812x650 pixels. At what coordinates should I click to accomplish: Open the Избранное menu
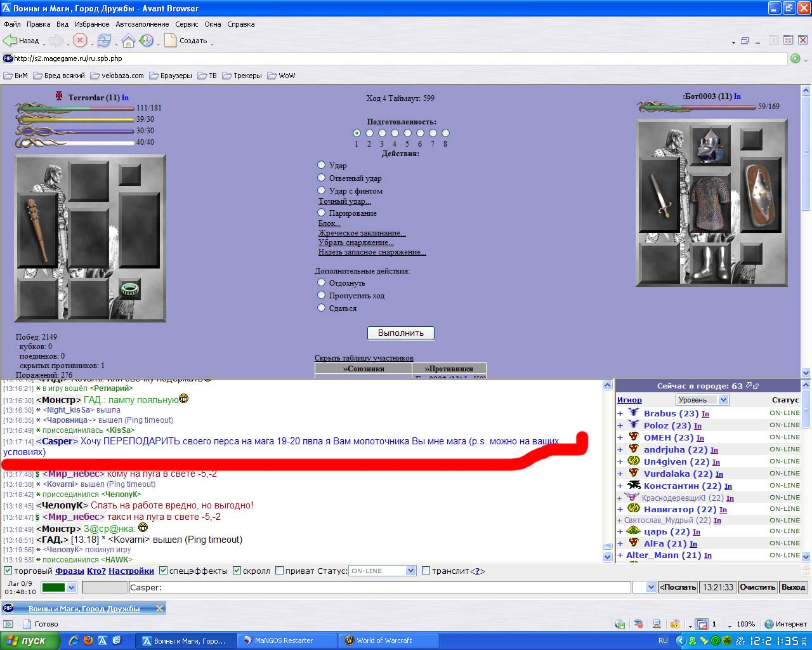[x=92, y=24]
